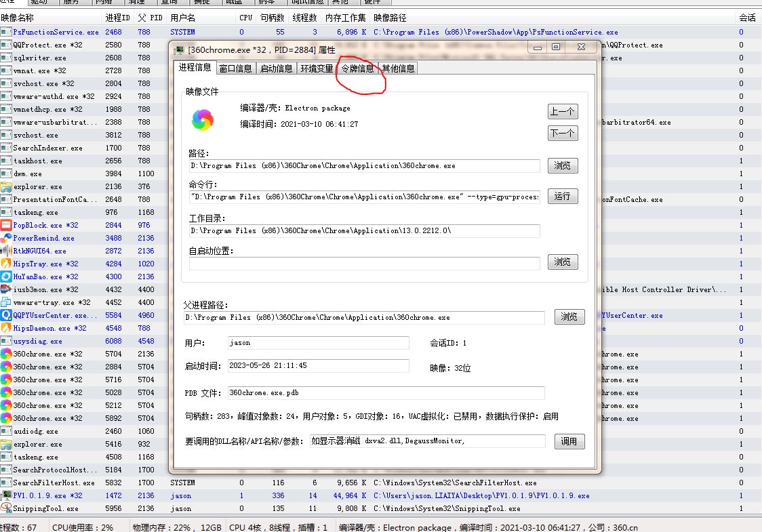Click the 下一个 button
Image resolution: width=762 pixels, height=532 pixels.
pos(562,133)
